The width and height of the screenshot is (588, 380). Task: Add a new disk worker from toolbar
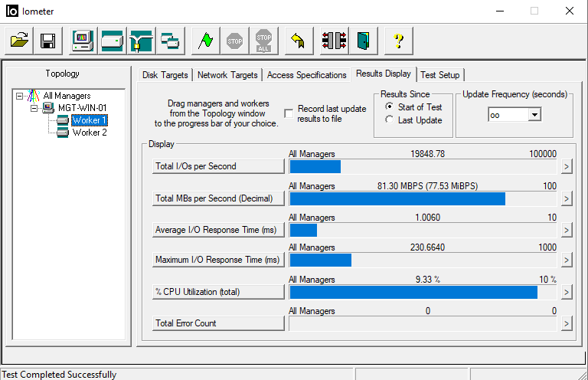click(112, 41)
